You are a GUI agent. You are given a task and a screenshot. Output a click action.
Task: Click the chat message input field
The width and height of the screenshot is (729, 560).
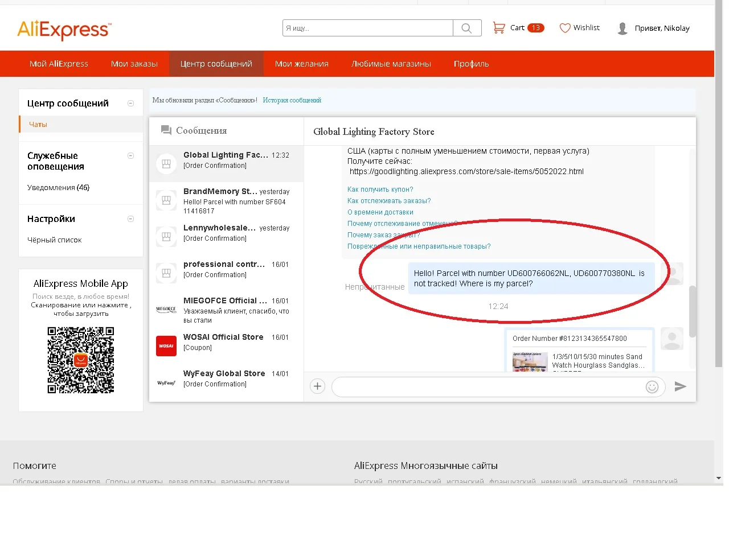[498, 387]
